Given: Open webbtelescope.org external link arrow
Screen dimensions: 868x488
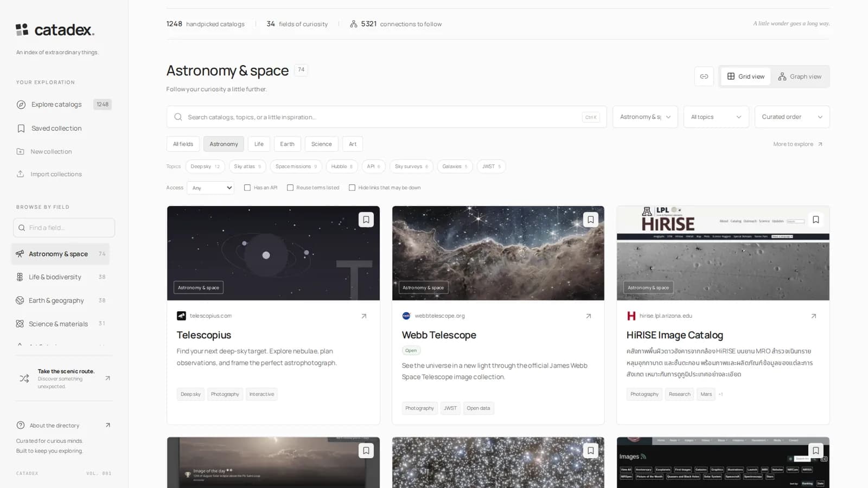Looking at the screenshot, I should tap(589, 316).
